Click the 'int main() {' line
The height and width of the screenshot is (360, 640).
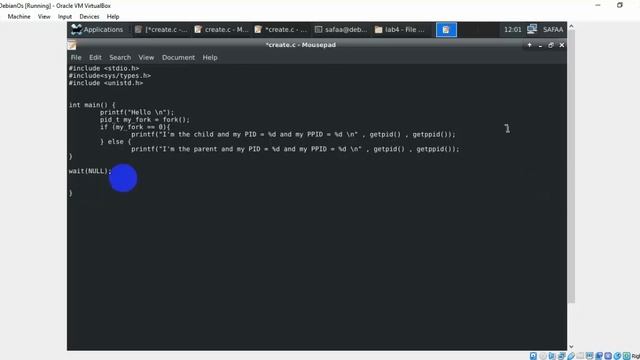point(92,105)
